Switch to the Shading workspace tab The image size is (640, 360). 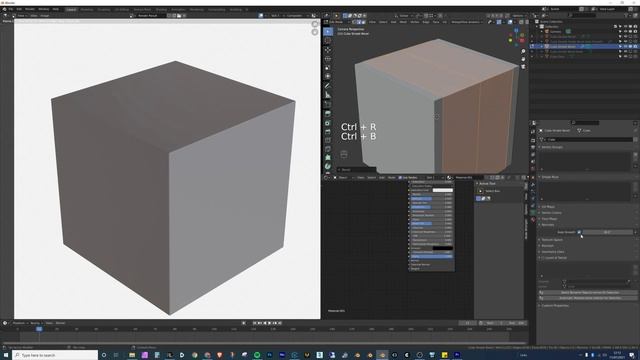(x=161, y=9)
